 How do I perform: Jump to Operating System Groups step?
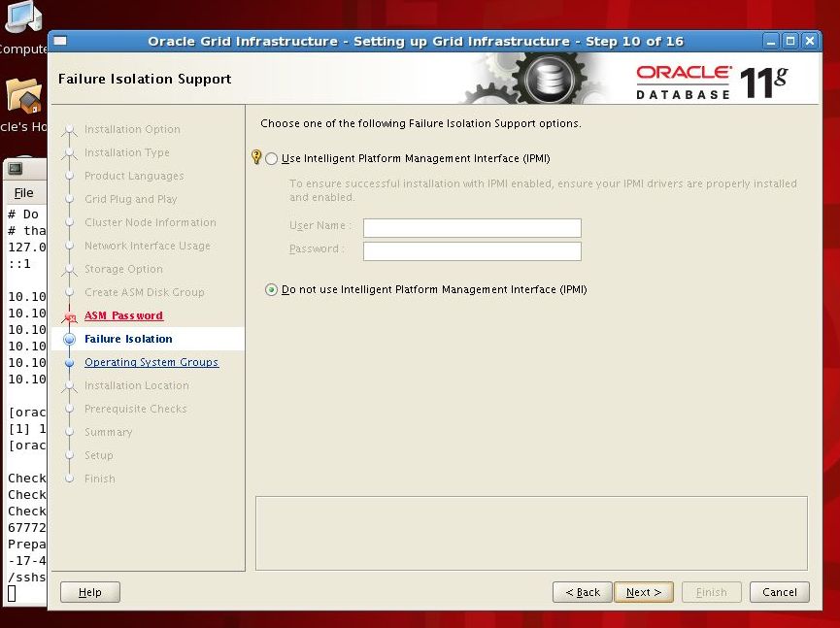[x=151, y=362]
